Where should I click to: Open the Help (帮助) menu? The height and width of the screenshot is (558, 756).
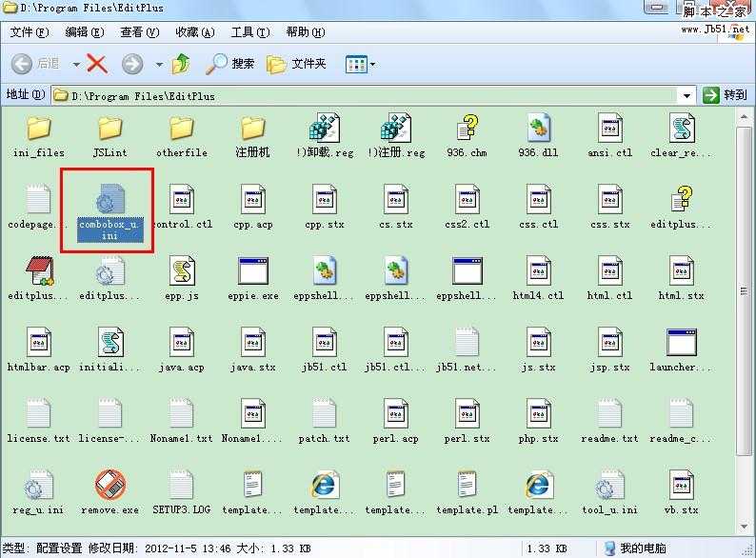click(305, 32)
